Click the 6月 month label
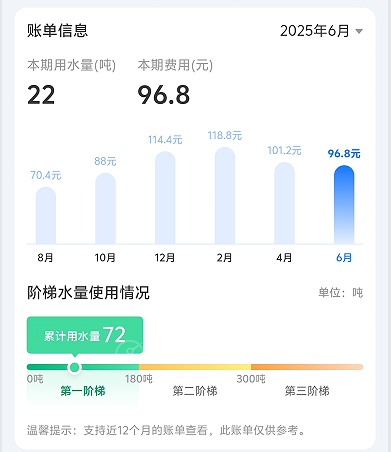Viewport: 391px width, 452px height. click(344, 258)
